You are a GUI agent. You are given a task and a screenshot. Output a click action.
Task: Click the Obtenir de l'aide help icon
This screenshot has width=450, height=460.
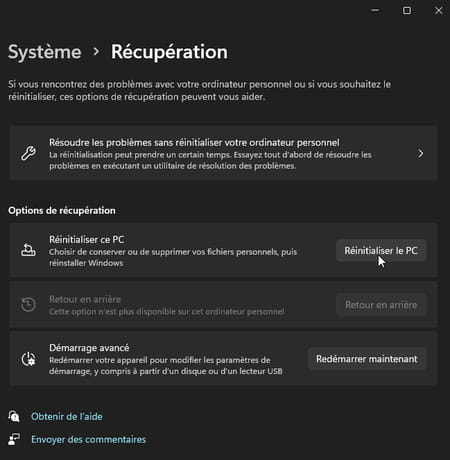pyautogui.click(x=14, y=416)
